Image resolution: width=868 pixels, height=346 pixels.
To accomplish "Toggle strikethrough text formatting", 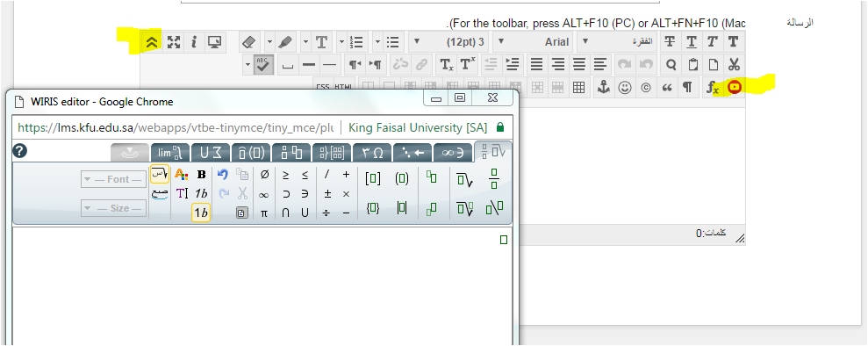I will [670, 42].
